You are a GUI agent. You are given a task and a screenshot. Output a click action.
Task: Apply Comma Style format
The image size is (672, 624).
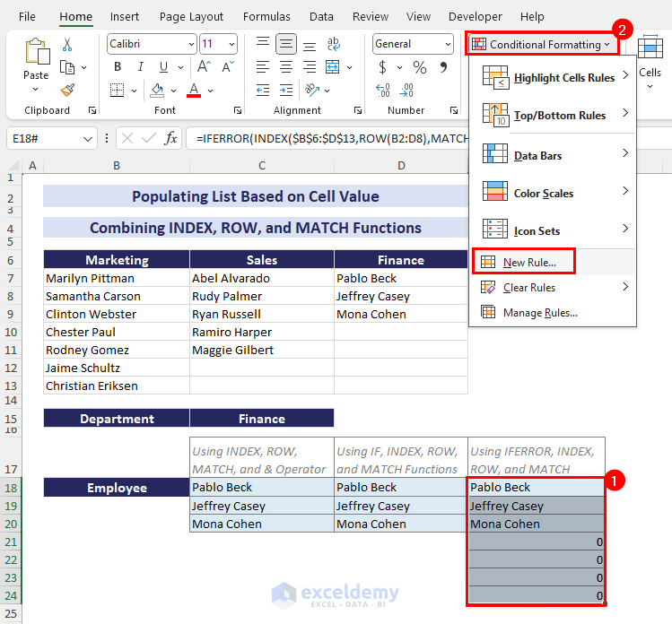coord(443,67)
